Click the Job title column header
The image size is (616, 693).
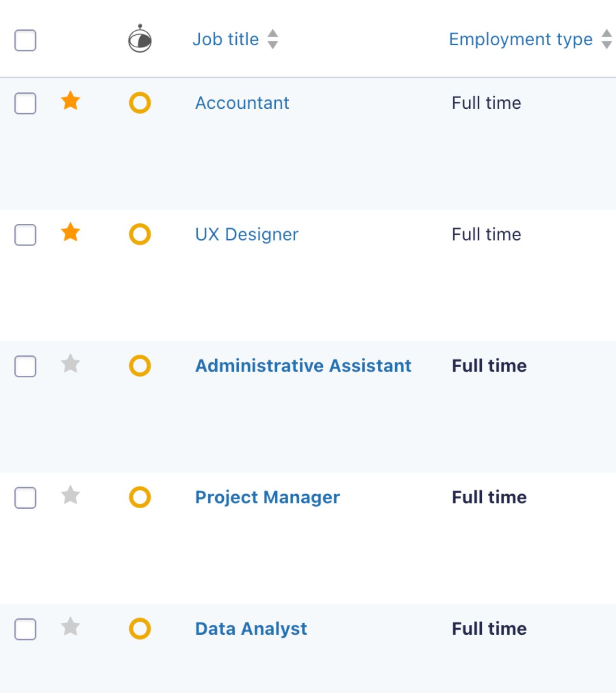[x=226, y=39]
